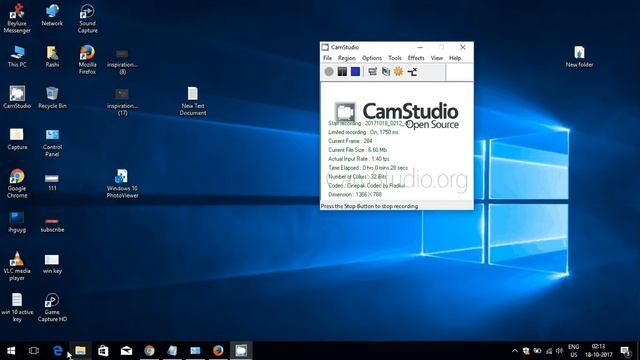The image size is (640, 360).
Task: Click the grayed-out Record button in CamStudio
Action: [x=329, y=72]
